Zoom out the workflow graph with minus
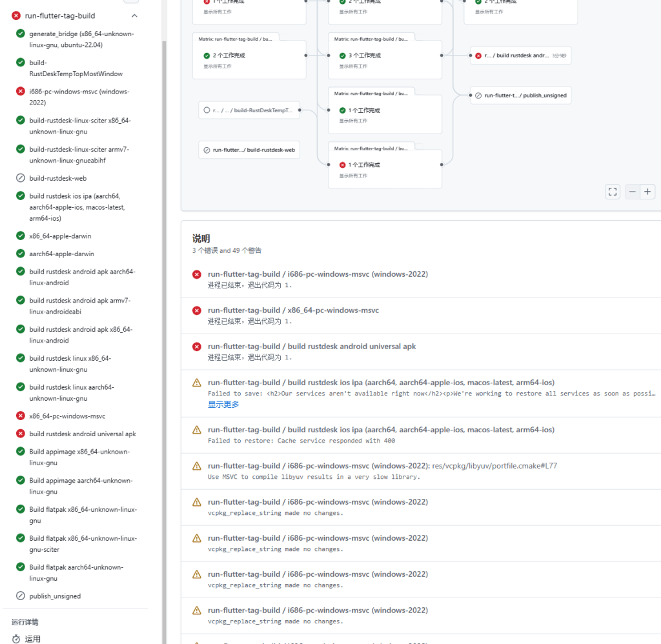Viewport: 661px width, 644px height. click(x=633, y=192)
